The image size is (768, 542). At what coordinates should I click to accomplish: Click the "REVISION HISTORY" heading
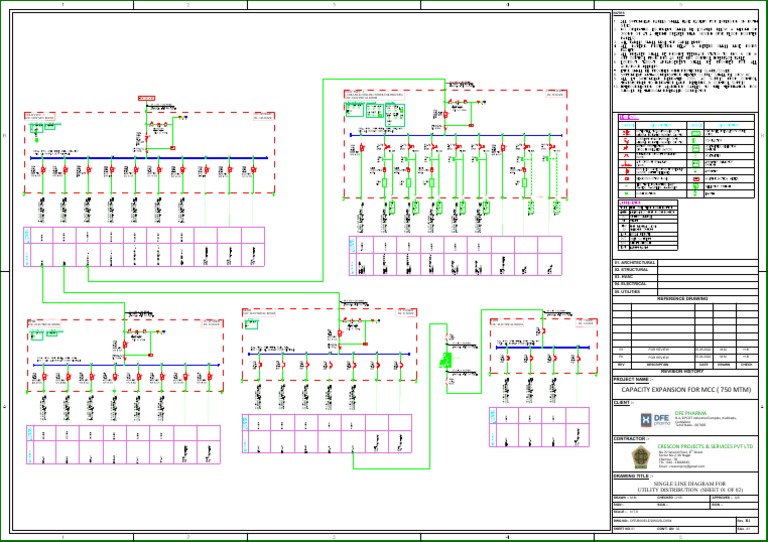[x=681, y=372]
